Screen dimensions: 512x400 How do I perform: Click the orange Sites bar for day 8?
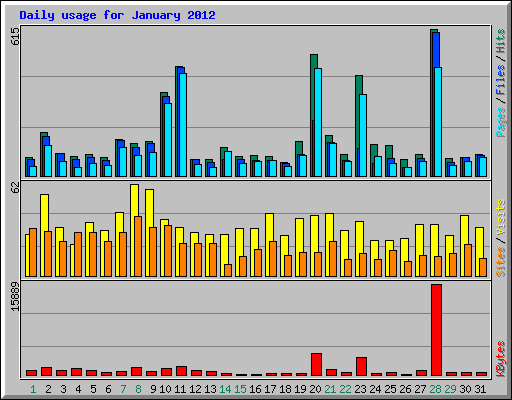coord(138,246)
